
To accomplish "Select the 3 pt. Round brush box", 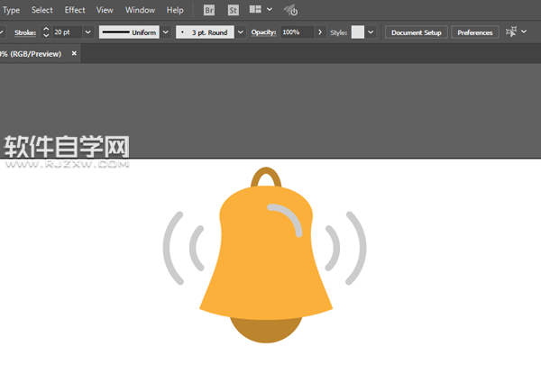I will point(205,32).
